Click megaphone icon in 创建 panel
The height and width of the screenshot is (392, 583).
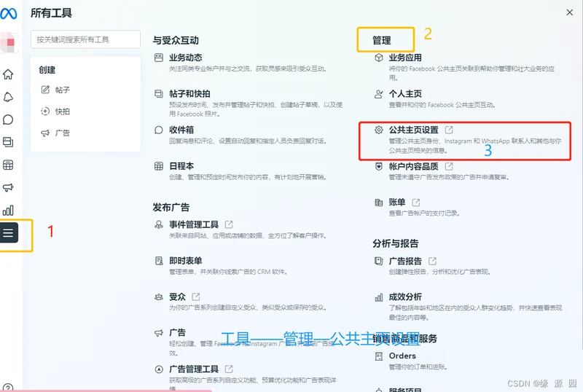45,133
